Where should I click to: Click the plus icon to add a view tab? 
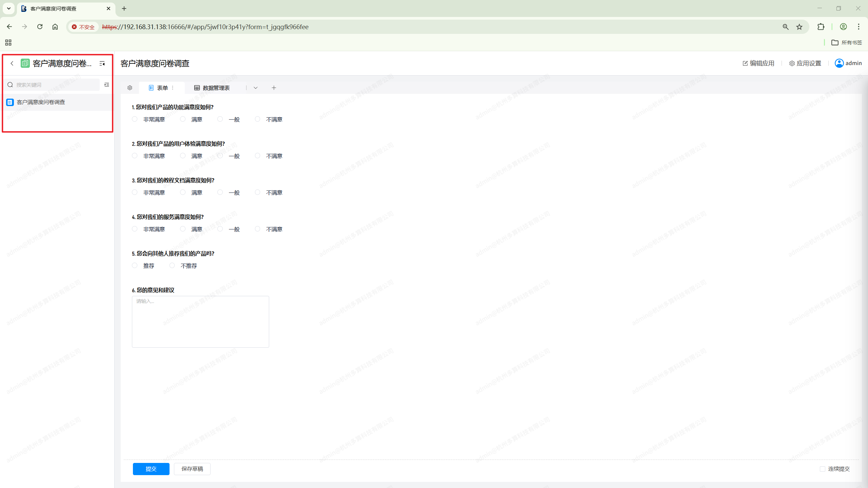274,88
